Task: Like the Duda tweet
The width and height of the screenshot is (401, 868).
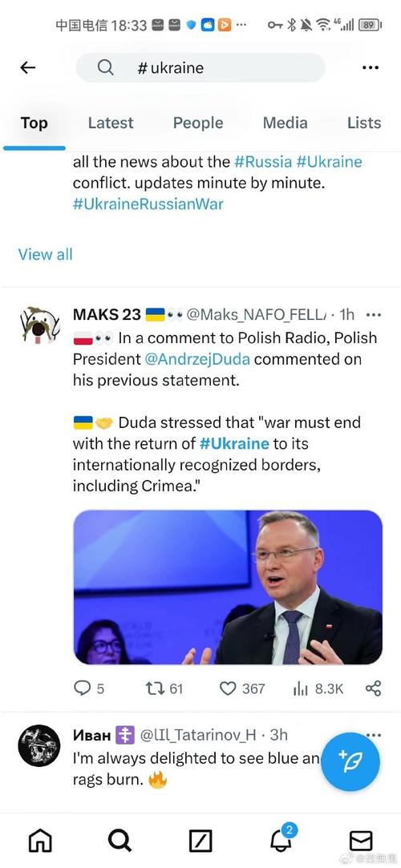Action: (x=242, y=688)
